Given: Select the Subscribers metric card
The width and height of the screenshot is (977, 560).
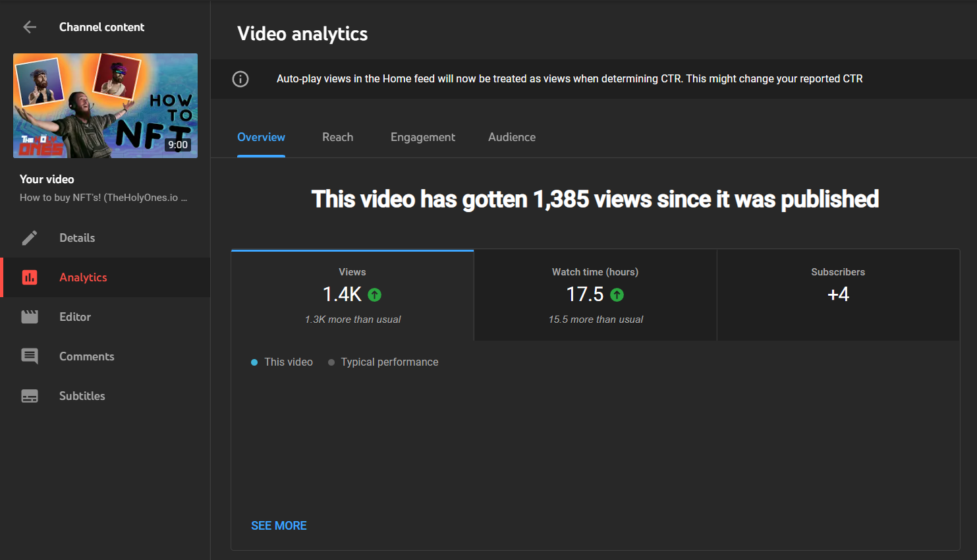Looking at the screenshot, I should click(x=838, y=294).
